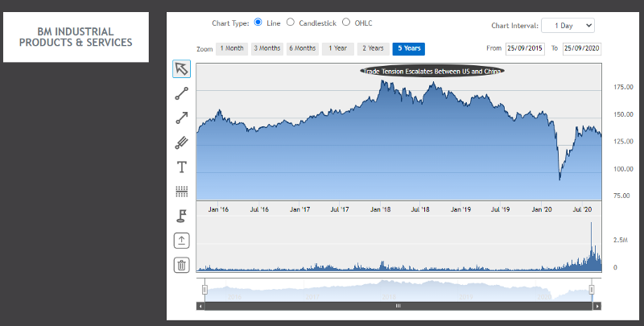The width and height of the screenshot is (644, 326).
Task: Choose the 5 Years zoom range
Action: tap(408, 49)
